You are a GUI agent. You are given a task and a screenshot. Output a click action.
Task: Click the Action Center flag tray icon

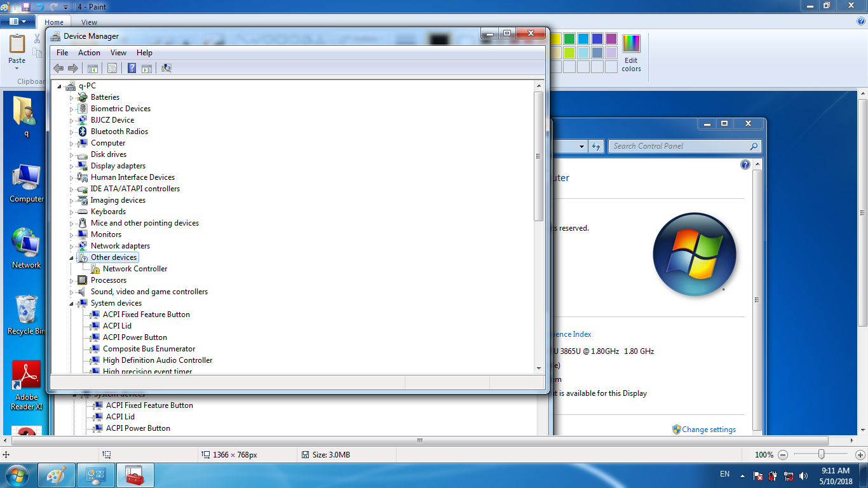[x=757, y=475]
